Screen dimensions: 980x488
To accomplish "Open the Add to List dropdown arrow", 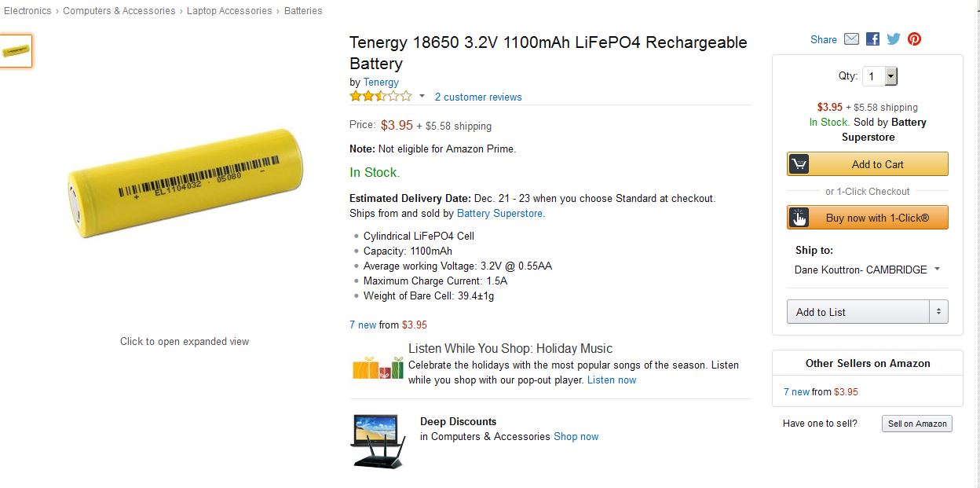I will 938,312.
